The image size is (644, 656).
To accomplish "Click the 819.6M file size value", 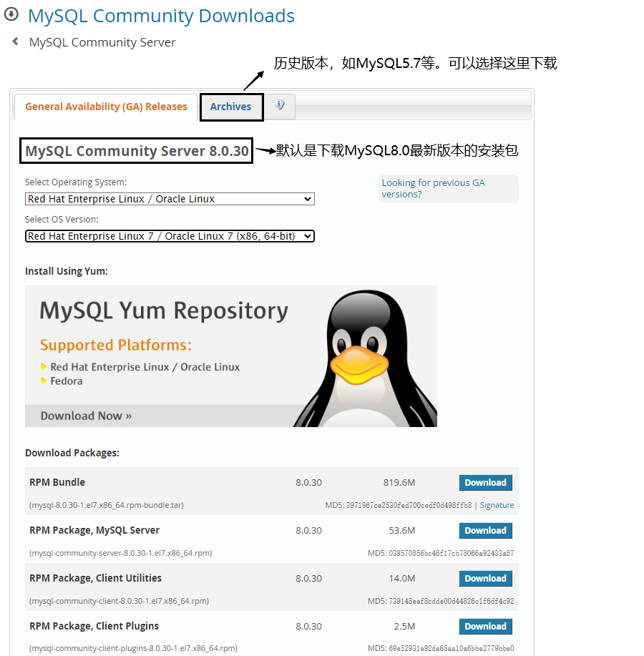I will pos(399,482).
